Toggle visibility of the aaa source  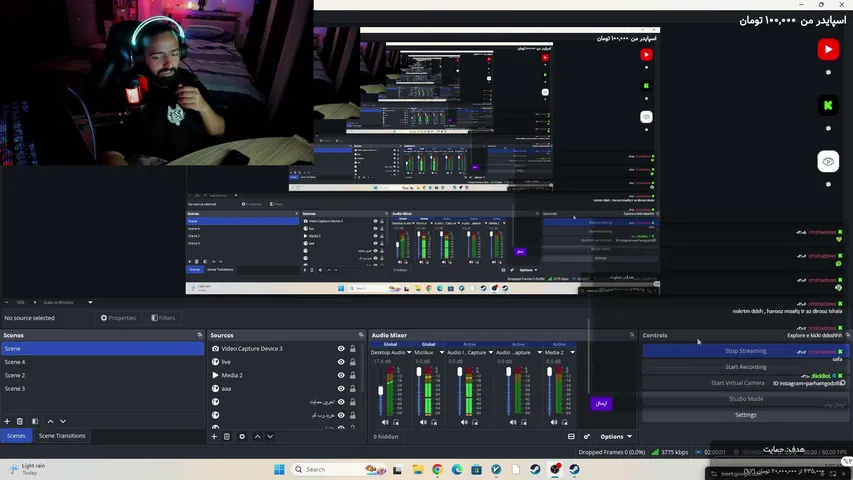341,389
